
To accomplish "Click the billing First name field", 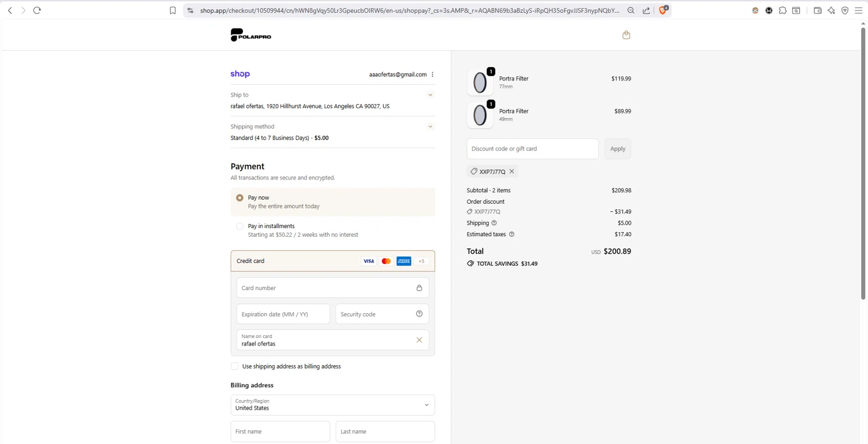I will tap(280, 431).
